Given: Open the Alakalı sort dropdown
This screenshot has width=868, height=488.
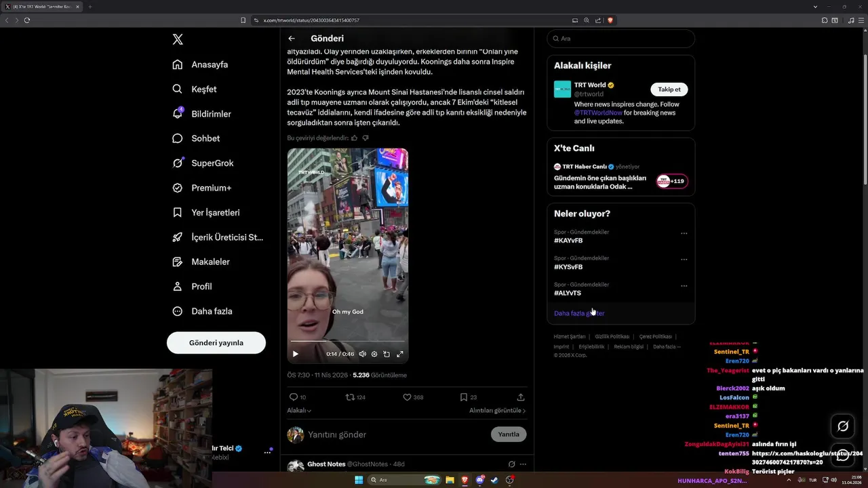Looking at the screenshot, I should 299,411.
